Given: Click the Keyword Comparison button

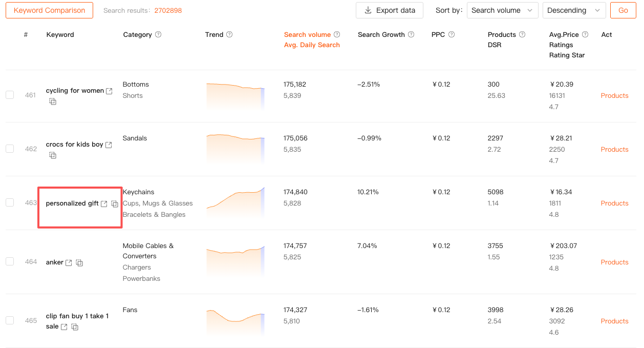Looking at the screenshot, I should pos(49,10).
